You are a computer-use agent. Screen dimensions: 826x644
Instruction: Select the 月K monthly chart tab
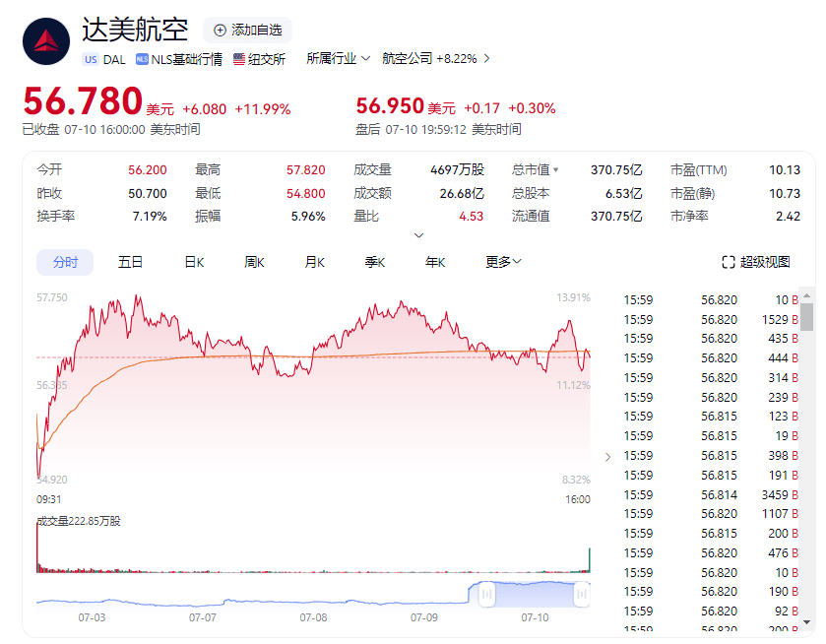point(313,263)
